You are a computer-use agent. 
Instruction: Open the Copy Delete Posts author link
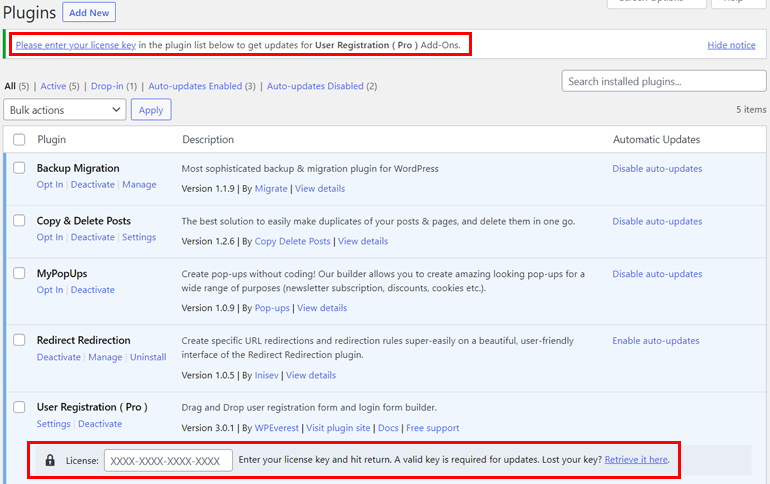click(x=292, y=241)
